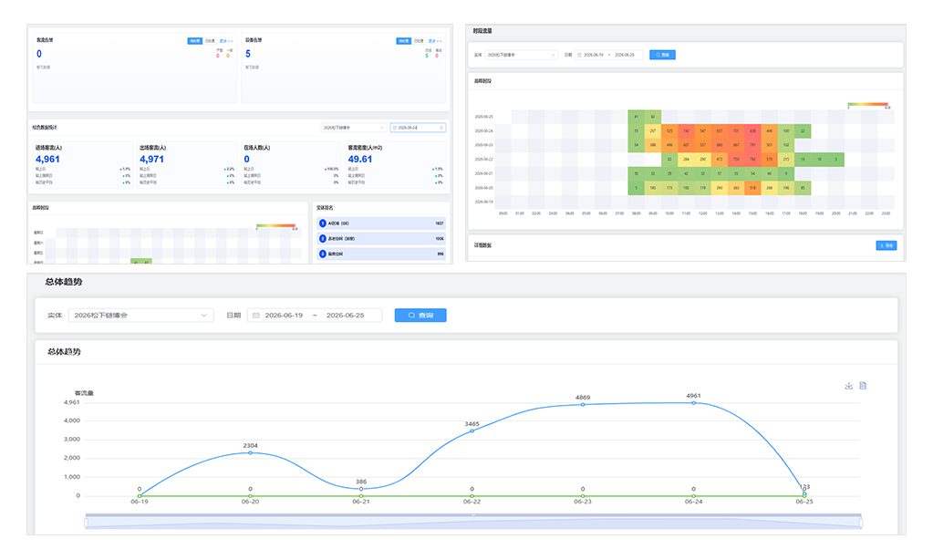933x560 pixels.
Task: Click the calendar icon in 总体趋势 date range
Action: coord(256,316)
